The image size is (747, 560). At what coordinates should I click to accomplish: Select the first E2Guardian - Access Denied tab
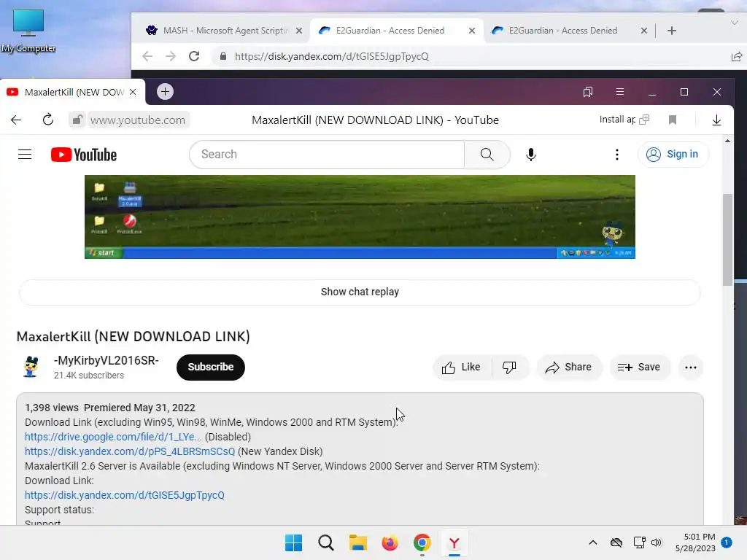[x=390, y=31]
